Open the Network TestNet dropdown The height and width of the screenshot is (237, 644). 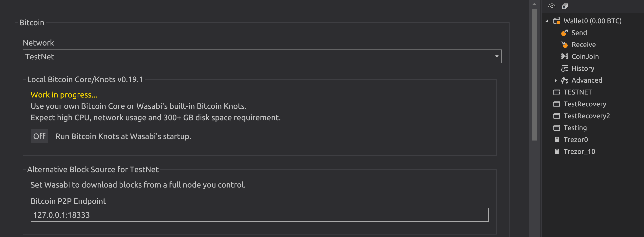262,57
